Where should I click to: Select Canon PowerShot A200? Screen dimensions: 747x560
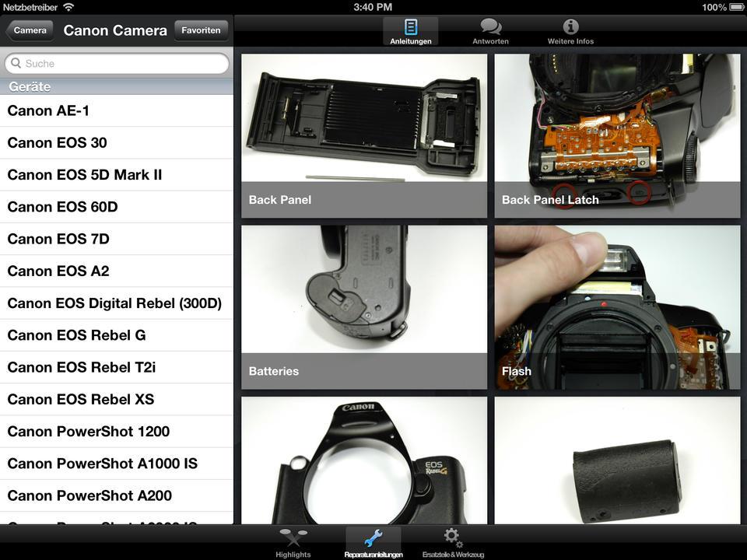coord(117,495)
